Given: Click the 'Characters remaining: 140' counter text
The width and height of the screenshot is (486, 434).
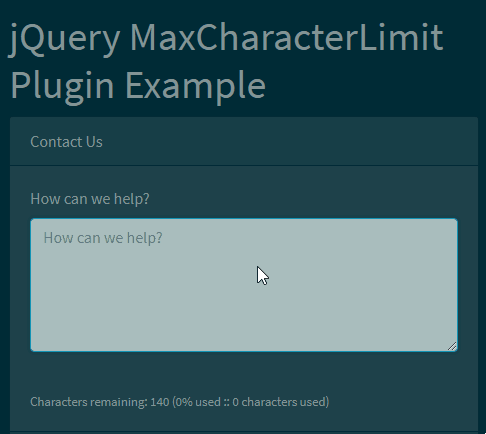Looking at the screenshot, I should click(100, 402).
